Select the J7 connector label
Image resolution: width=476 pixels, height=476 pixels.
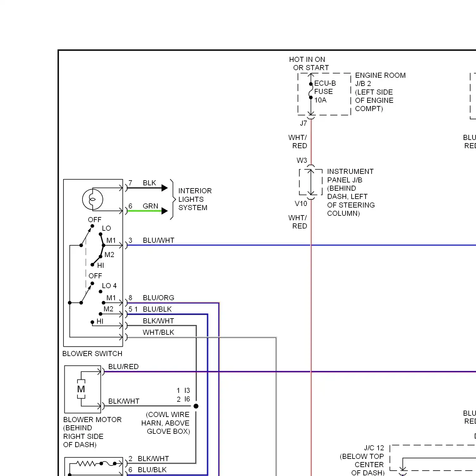[x=303, y=123]
